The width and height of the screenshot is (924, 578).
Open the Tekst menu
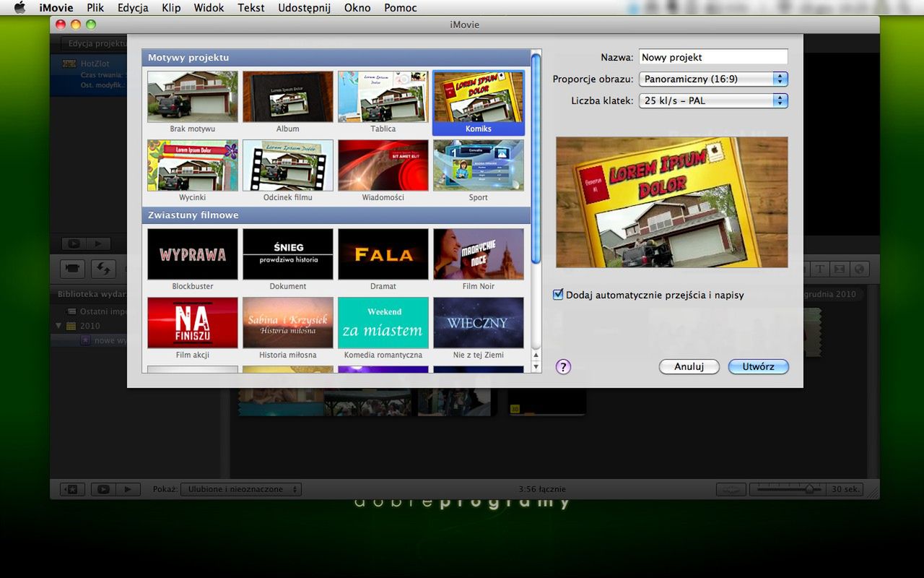click(x=251, y=8)
